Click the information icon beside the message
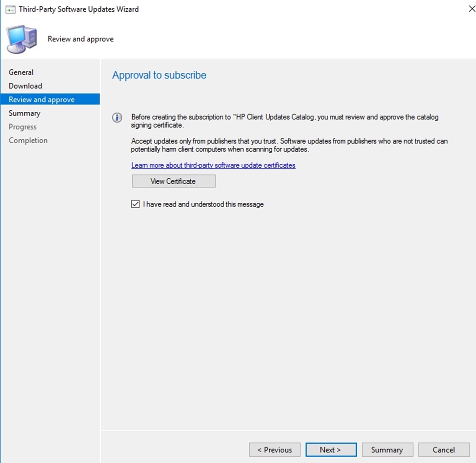This screenshot has width=476, height=463. [x=117, y=118]
